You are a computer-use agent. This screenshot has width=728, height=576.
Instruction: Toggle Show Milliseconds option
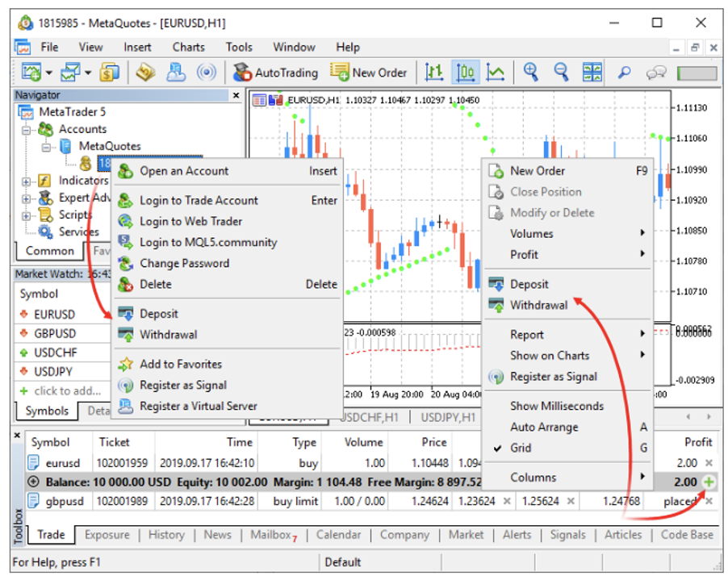567,406
